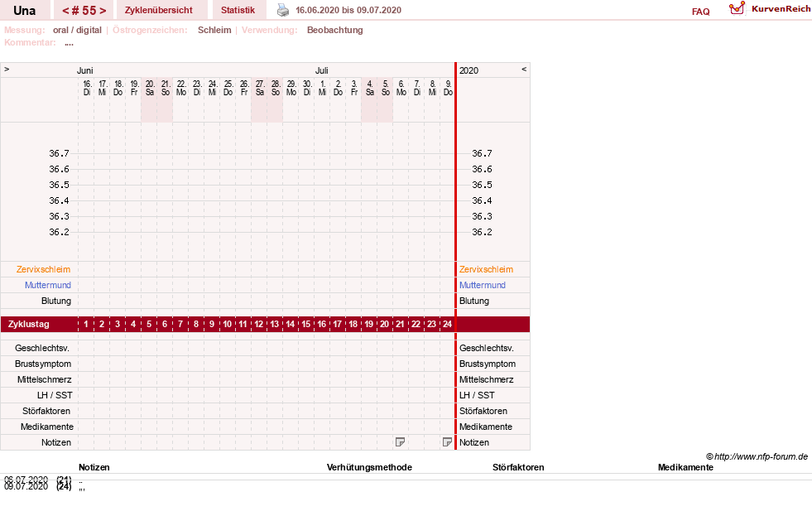Click the right-side Brustsymptom label

[488, 364]
